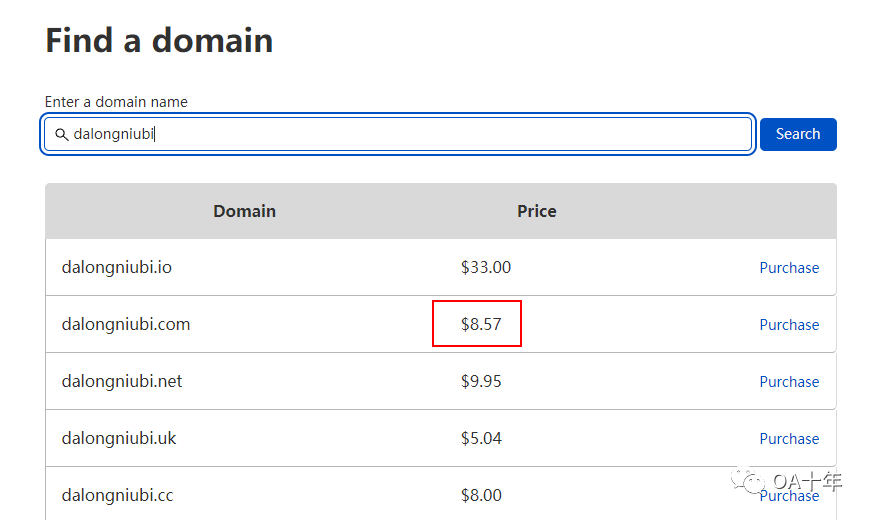Click the $33.00 price value
Image resolution: width=871 pixels, height=520 pixels.
(x=486, y=268)
